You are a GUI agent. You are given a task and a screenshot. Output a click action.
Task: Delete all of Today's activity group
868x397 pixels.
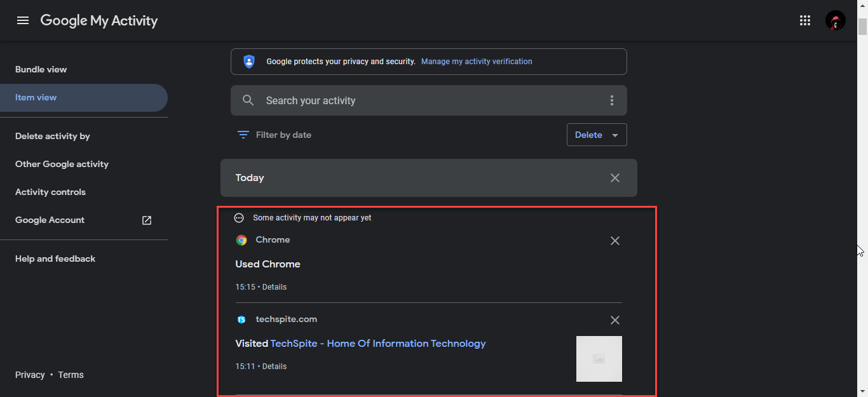click(614, 178)
